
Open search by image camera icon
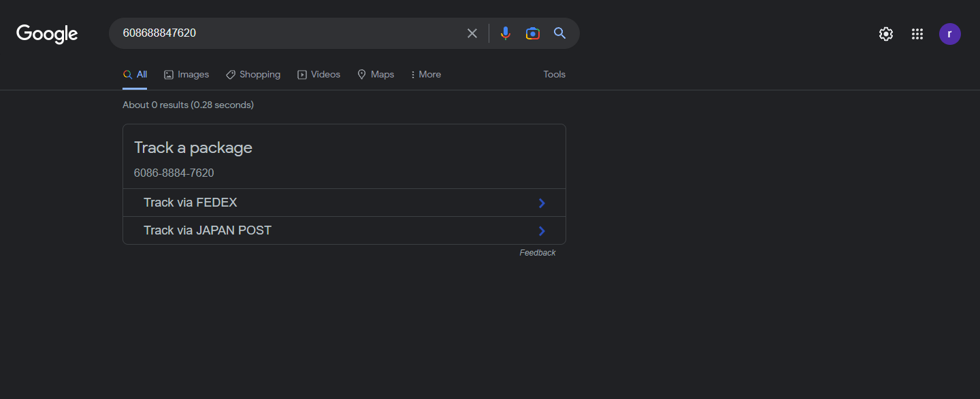point(533,33)
